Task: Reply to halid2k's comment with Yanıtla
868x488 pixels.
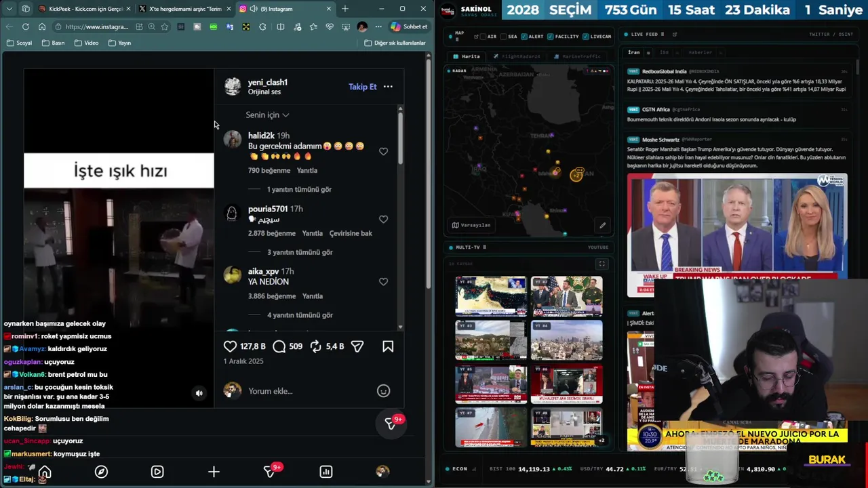Action: click(x=307, y=171)
